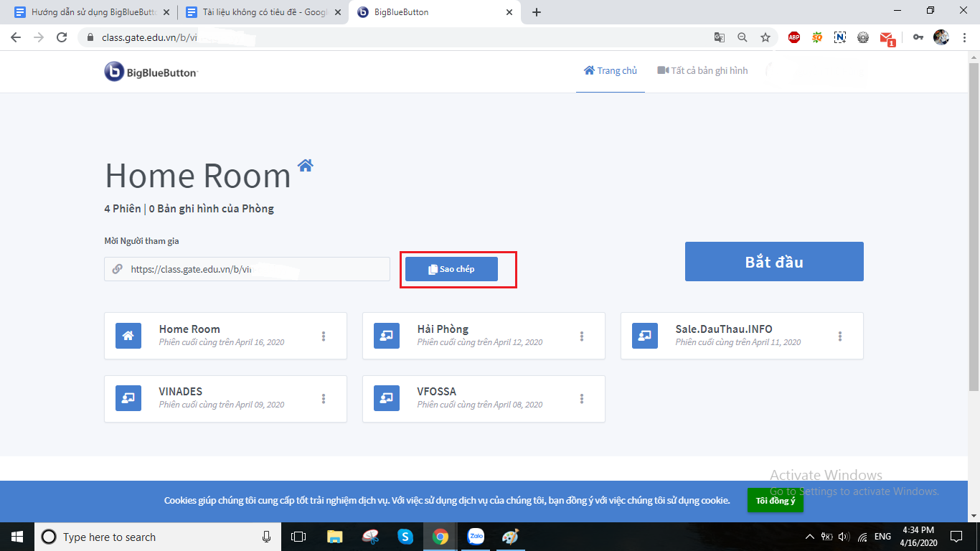Open Zalo from the taskbar
980x551 pixels.
coord(476,537)
